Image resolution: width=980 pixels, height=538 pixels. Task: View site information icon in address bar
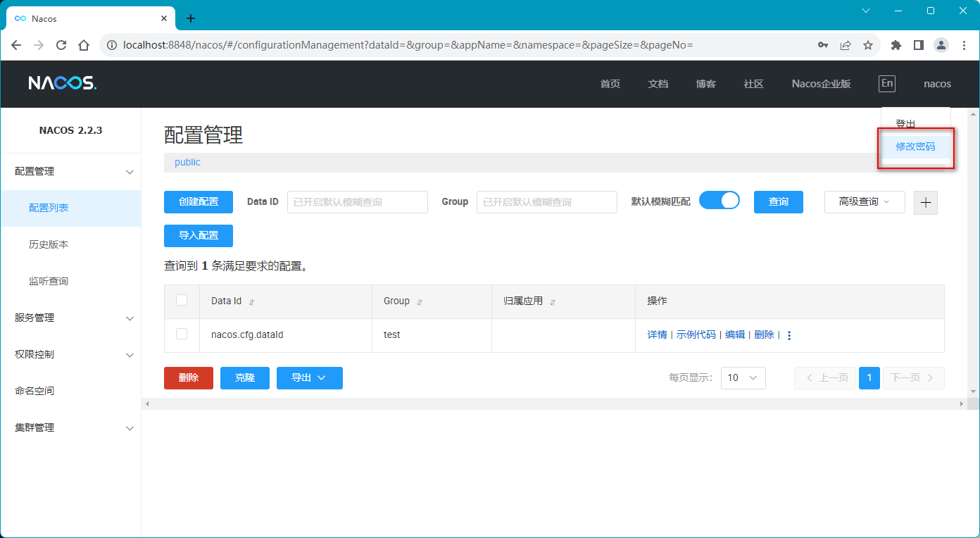click(111, 45)
